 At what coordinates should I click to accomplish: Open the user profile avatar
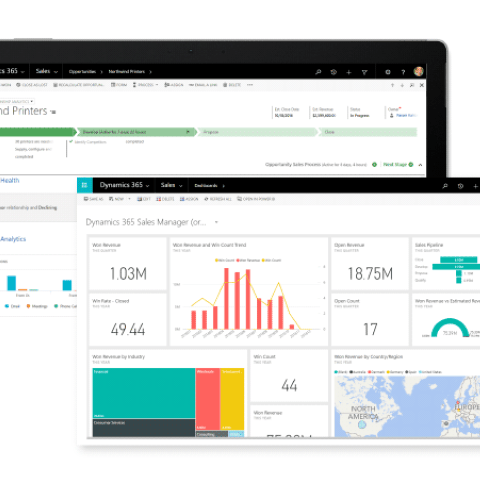click(x=418, y=71)
